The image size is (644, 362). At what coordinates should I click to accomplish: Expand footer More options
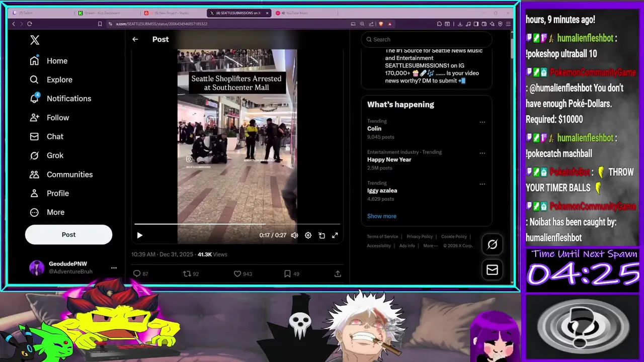[430, 246]
